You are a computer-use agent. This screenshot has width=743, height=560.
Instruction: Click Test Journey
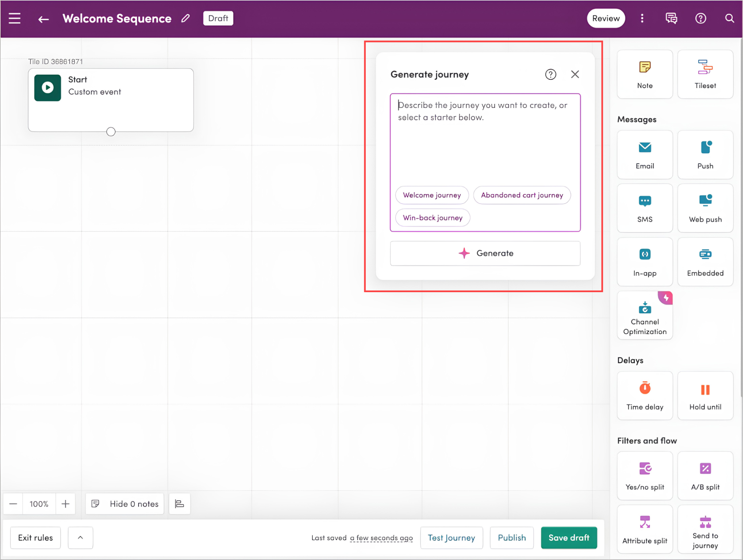pyautogui.click(x=451, y=537)
